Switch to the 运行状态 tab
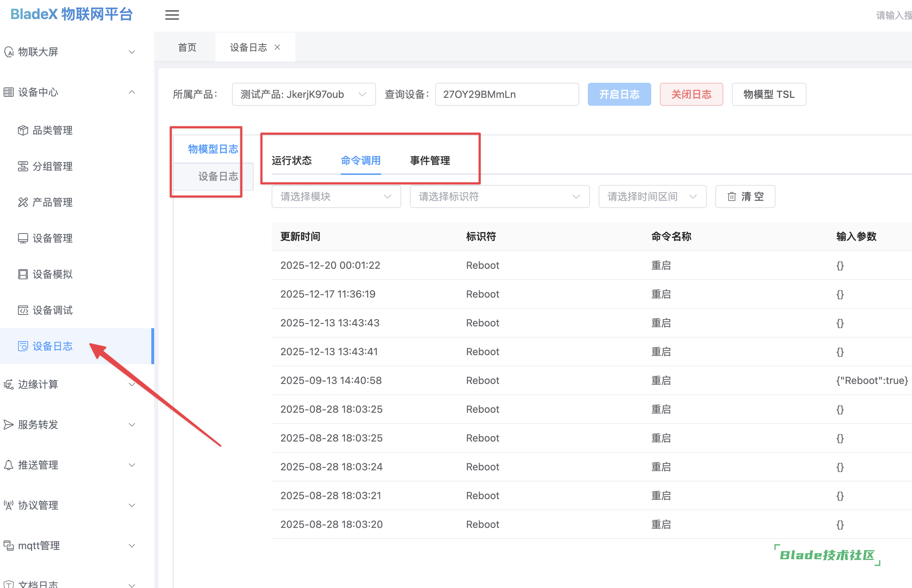 click(x=291, y=160)
